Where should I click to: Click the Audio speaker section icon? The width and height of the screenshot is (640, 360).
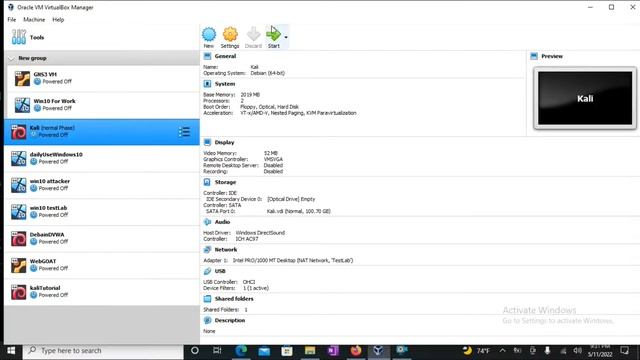(x=207, y=222)
